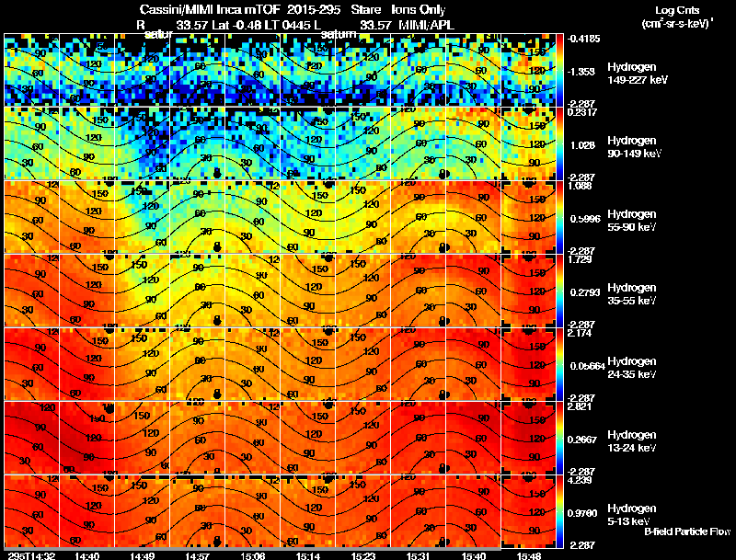Select the 'Hydrogen 24-35 keV' row label
This screenshot has height=560, width=736.
click(x=631, y=368)
